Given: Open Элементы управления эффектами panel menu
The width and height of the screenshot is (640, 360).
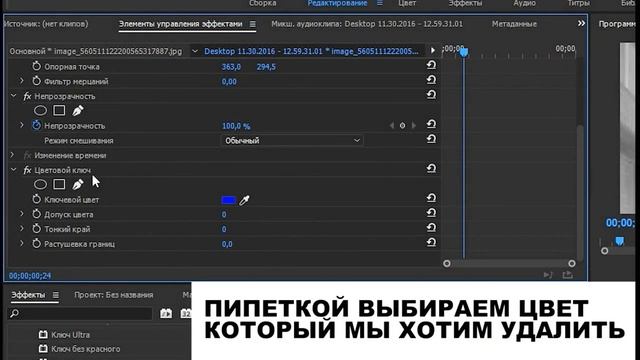Looking at the screenshot, I should click(253, 24).
